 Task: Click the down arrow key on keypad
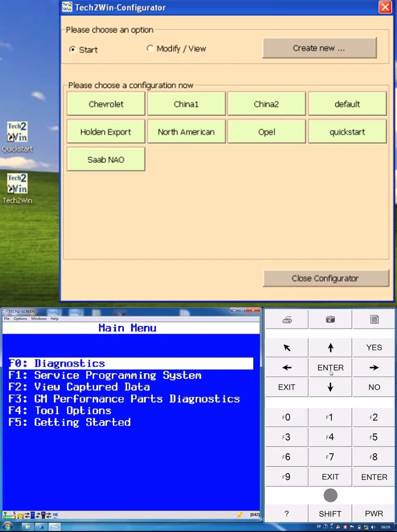click(x=330, y=387)
